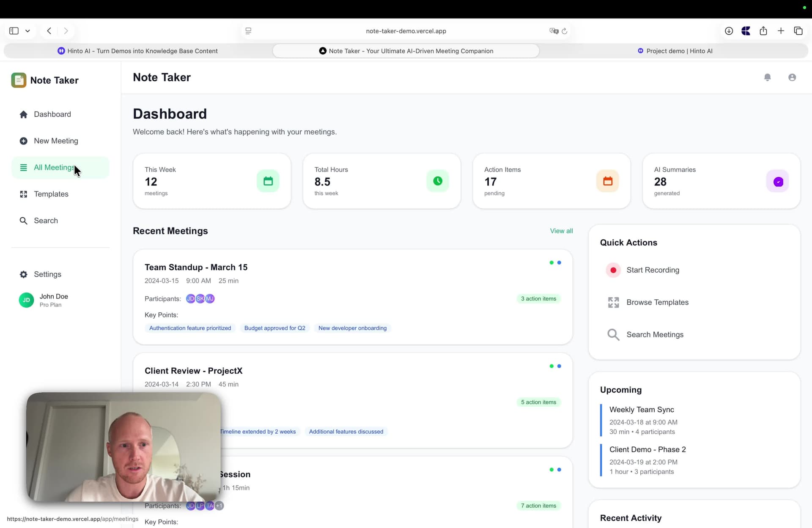Screen dimensions: 812x528
Task: Toggle the Safari sidebar button
Action: coord(14,31)
